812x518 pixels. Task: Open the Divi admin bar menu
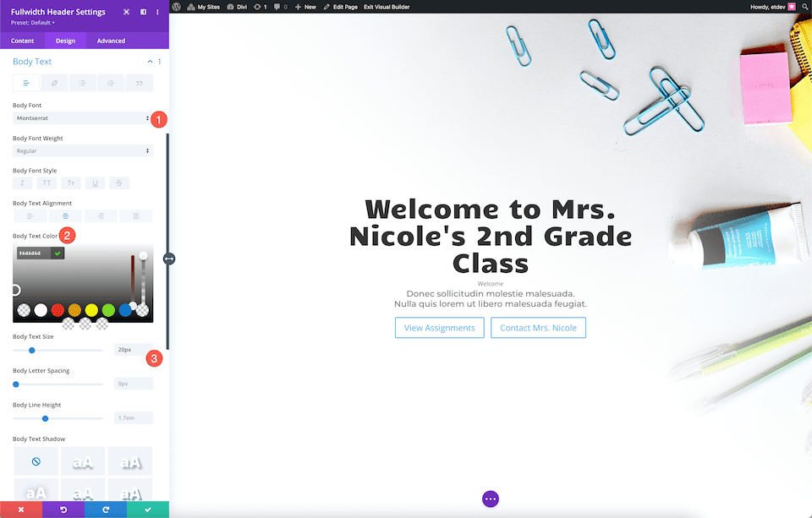[x=237, y=7]
